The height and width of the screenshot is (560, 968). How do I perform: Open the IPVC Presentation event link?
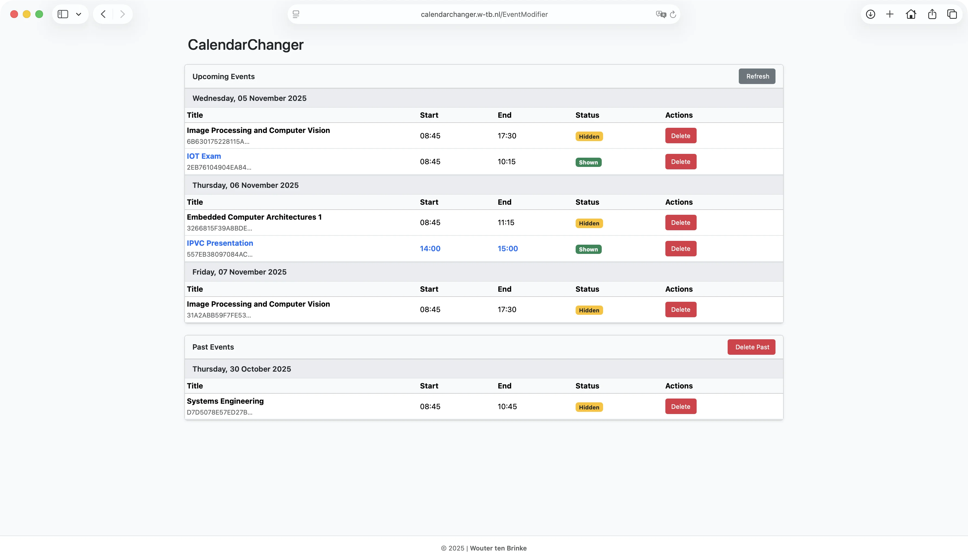220,243
